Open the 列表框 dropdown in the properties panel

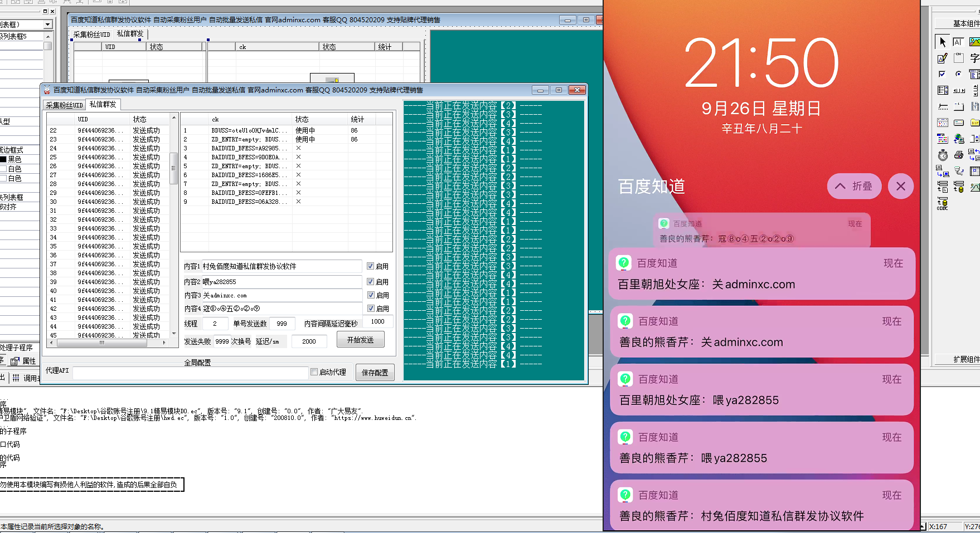47,25
